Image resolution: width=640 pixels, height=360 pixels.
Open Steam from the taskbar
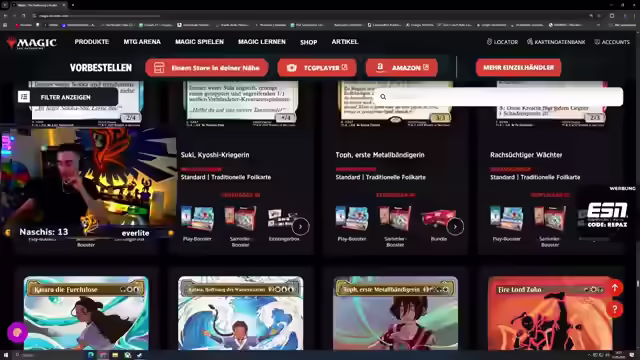(140, 355)
